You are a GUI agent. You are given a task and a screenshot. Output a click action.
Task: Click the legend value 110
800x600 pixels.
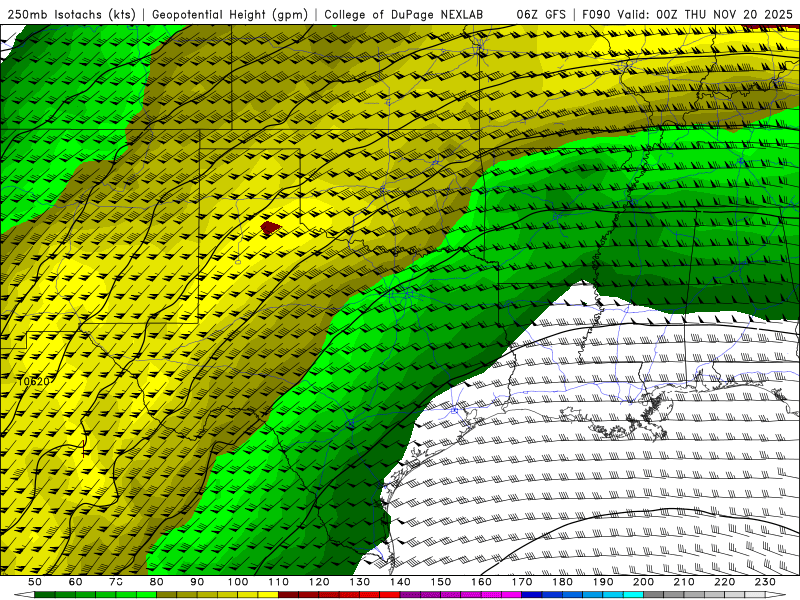click(279, 582)
